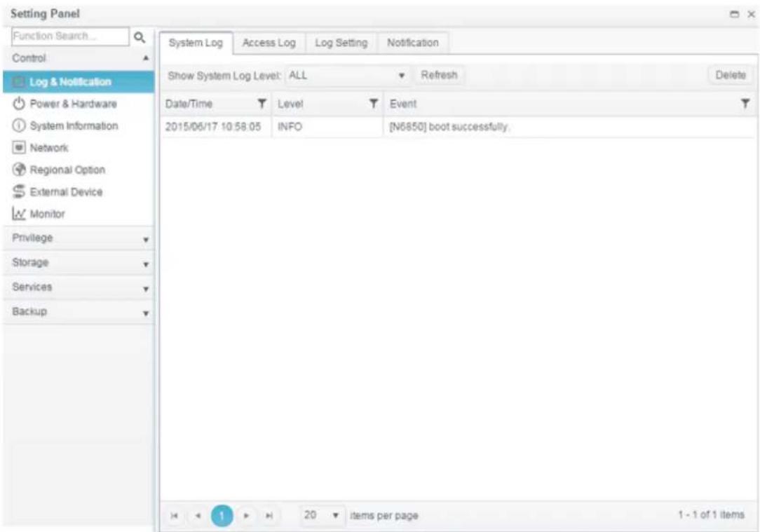
Task: Open the Show System Log Level dropdown
Action: [346, 76]
